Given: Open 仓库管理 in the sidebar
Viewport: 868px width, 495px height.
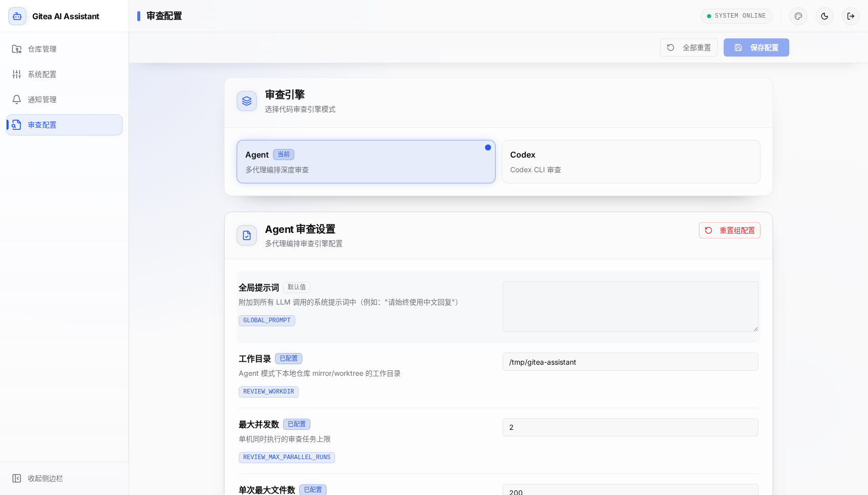Looking at the screenshot, I should point(64,49).
